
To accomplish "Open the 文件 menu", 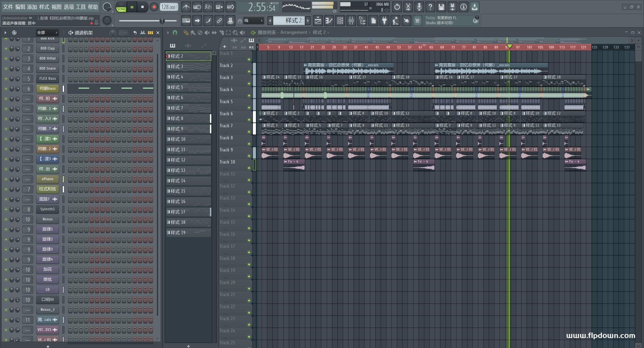I will click(8, 7).
